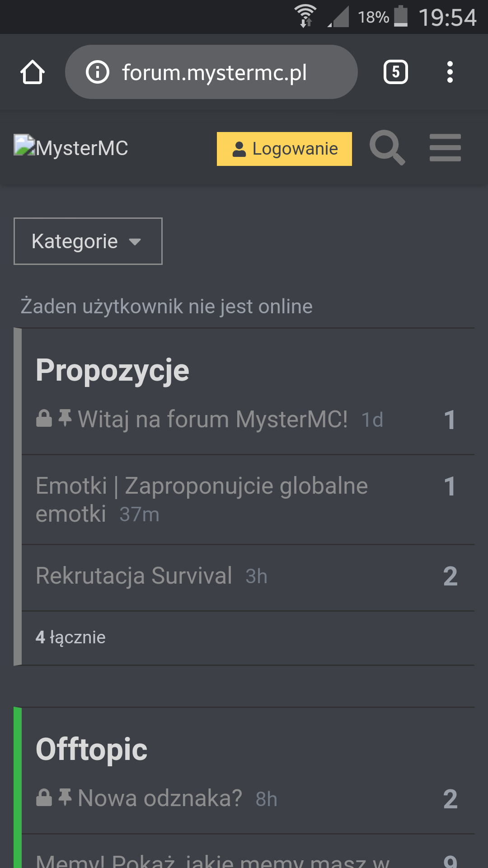Open the browser three-dot overflow menu
The image size is (488, 868).
[450, 72]
